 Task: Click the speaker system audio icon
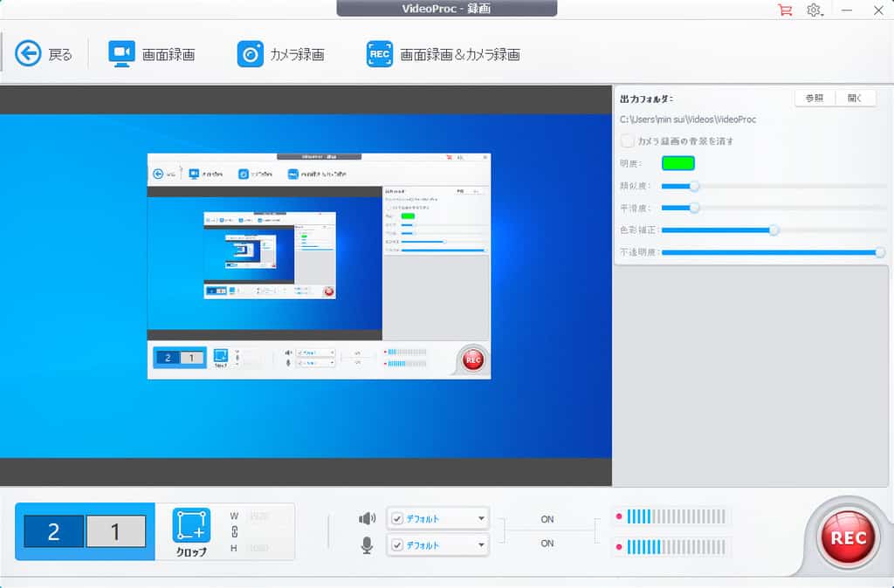pyautogui.click(x=368, y=518)
